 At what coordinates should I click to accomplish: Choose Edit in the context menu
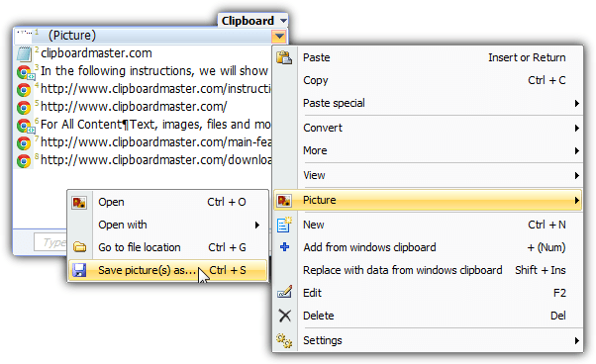[x=428, y=293]
